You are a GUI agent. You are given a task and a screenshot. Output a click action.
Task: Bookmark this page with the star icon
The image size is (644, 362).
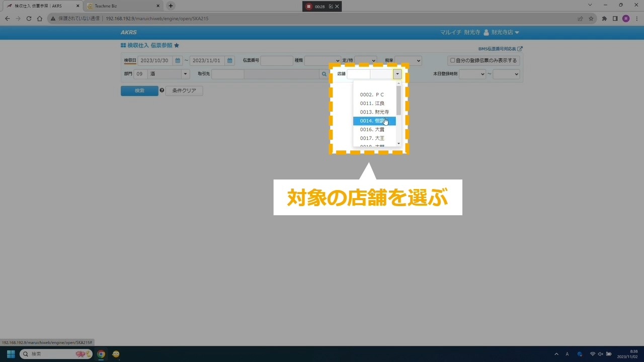coord(591,19)
